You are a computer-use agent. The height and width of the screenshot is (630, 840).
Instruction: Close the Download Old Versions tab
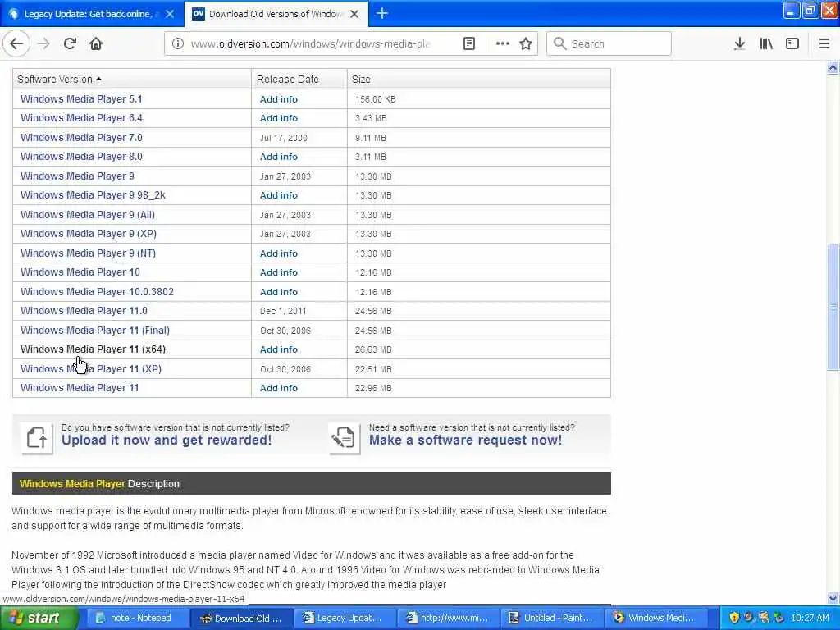click(x=354, y=14)
